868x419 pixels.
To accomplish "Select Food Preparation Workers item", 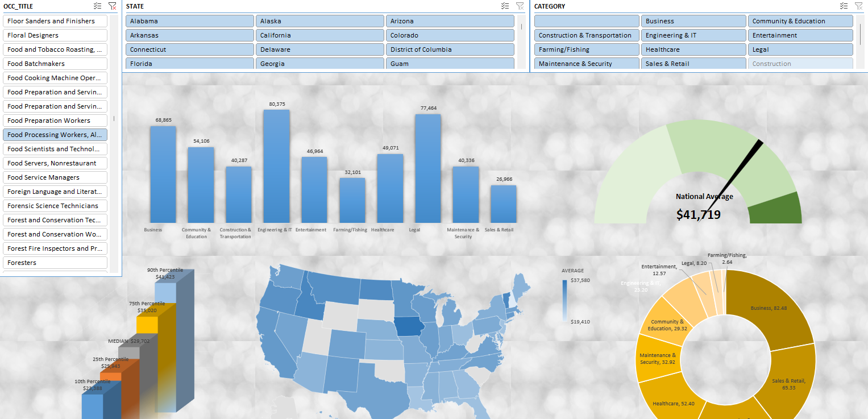I will (x=55, y=121).
